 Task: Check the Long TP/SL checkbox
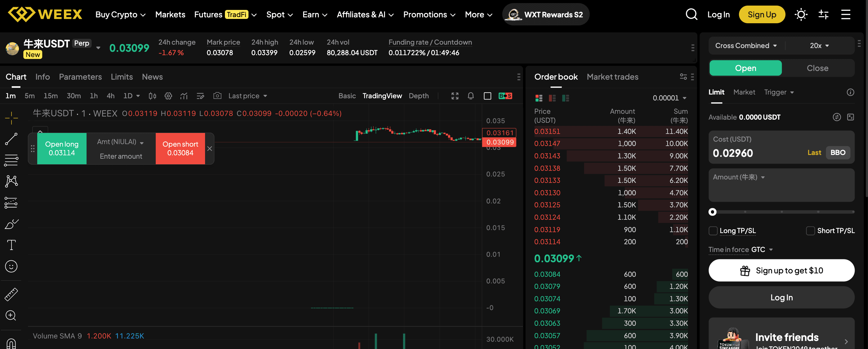[x=713, y=231]
